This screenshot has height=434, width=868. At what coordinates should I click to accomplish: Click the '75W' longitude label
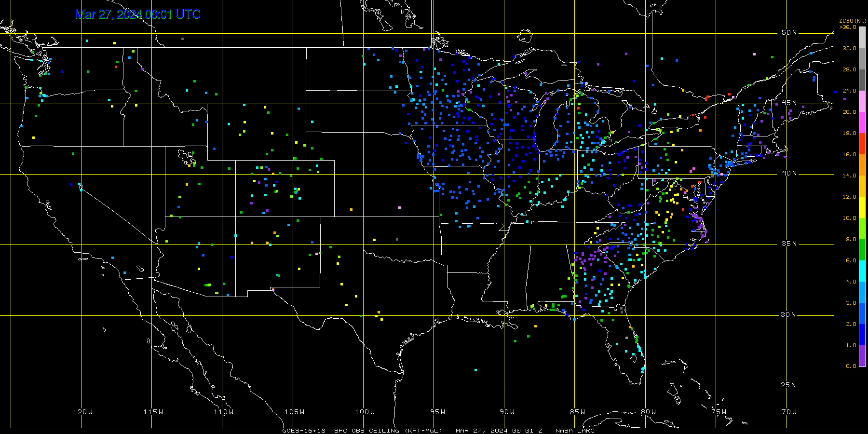[719, 412]
